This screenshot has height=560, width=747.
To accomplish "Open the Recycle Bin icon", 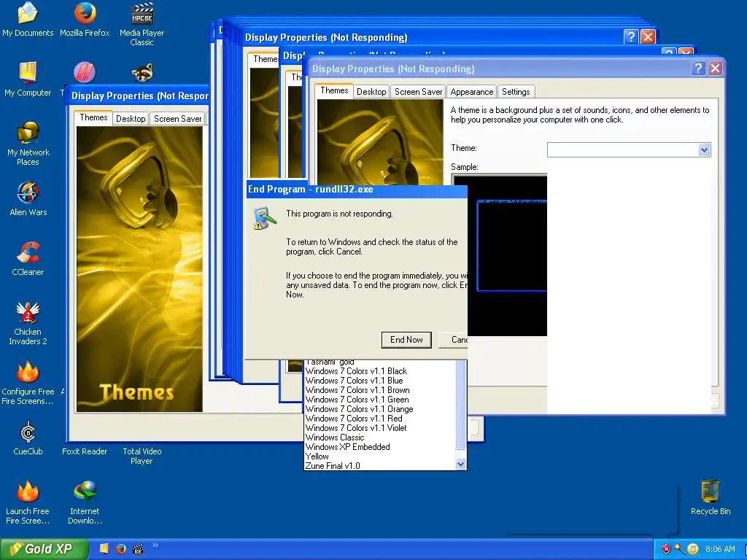I will pyautogui.click(x=711, y=498).
